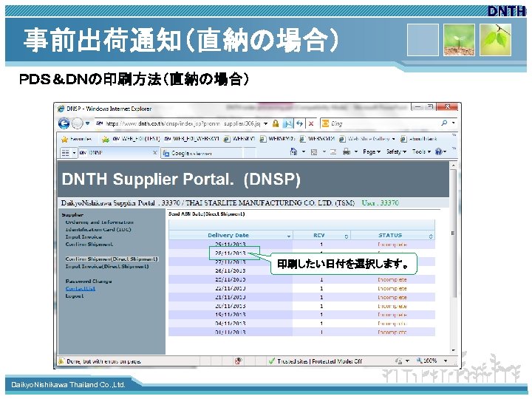Open Input Invoice(Direct Shipment) link
The height and width of the screenshot is (399, 532).
pyautogui.click(x=107, y=267)
